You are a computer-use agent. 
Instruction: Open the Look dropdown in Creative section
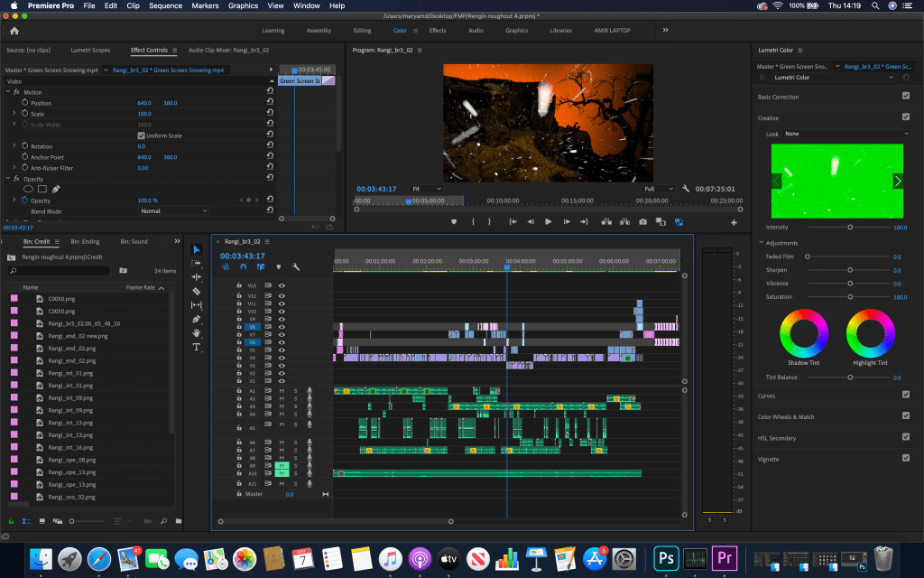click(x=846, y=134)
